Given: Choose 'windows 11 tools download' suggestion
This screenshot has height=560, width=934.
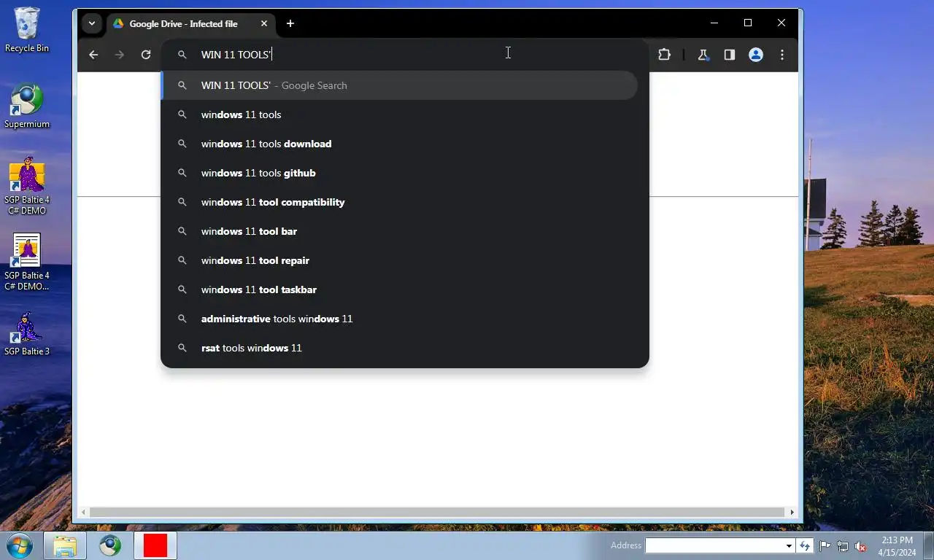Looking at the screenshot, I should (399, 144).
